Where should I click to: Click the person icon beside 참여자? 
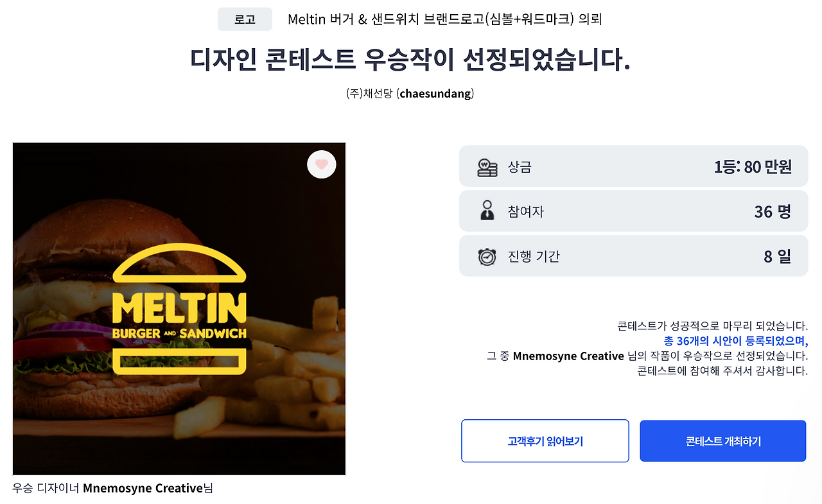[x=487, y=211]
